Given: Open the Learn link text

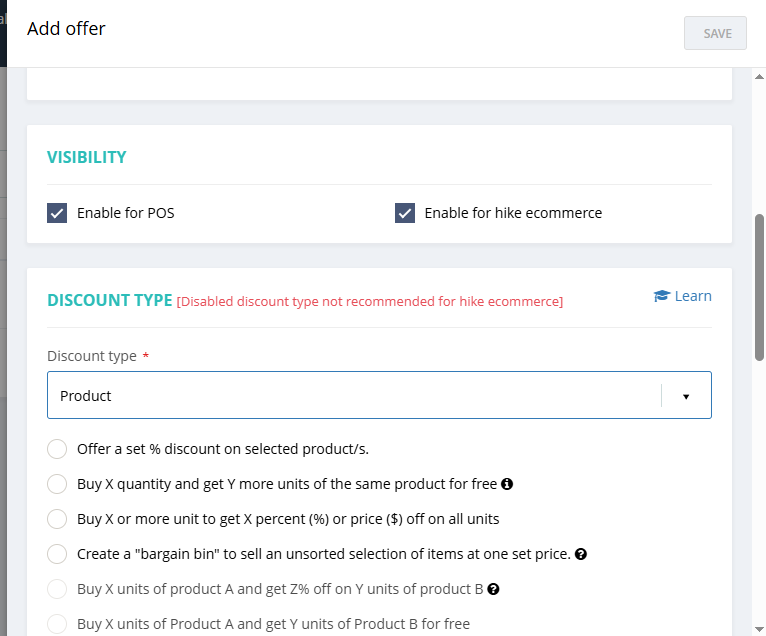Looking at the screenshot, I should (693, 296).
